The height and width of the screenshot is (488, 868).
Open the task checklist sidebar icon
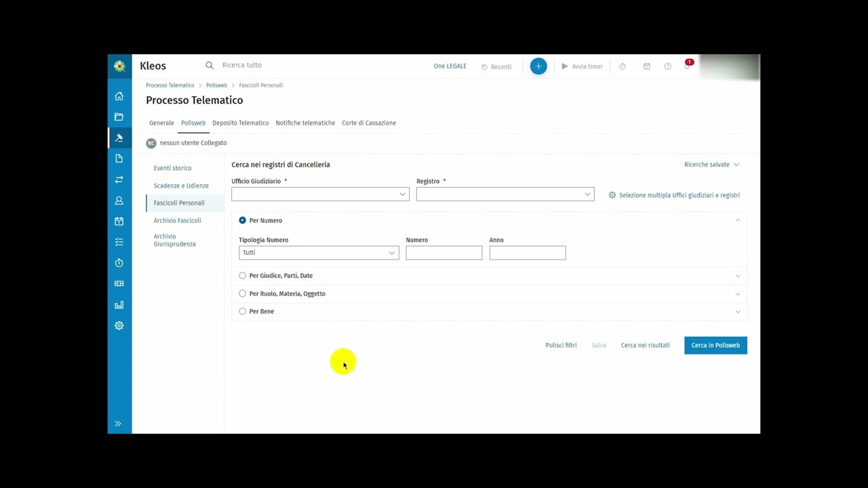click(x=119, y=242)
